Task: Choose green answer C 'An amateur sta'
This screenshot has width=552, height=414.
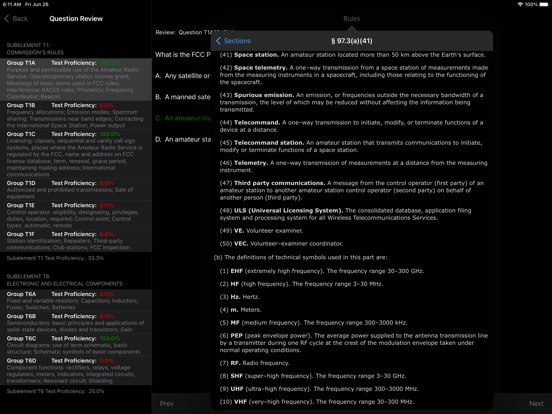Action: (x=183, y=118)
